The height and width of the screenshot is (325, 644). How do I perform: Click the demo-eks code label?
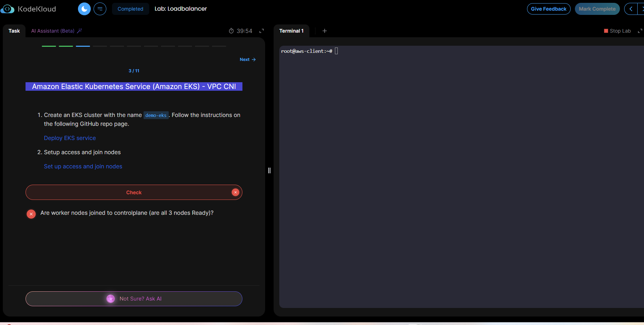tap(156, 115)
